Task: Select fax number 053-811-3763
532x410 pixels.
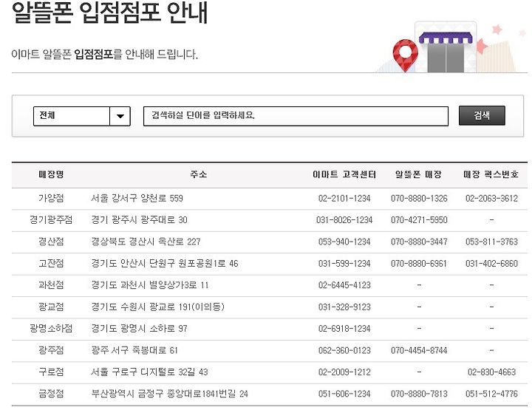Action: pos(491,242)
